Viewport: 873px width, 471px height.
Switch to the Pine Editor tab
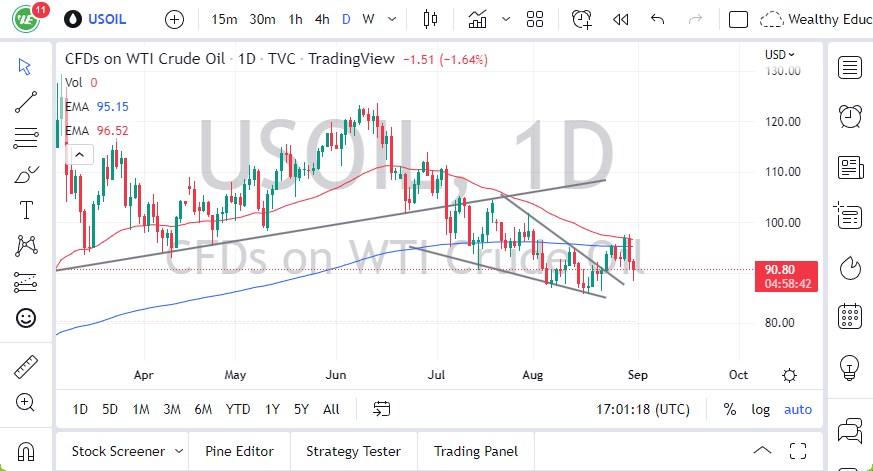pyautogui.click(x=238, y=451)
